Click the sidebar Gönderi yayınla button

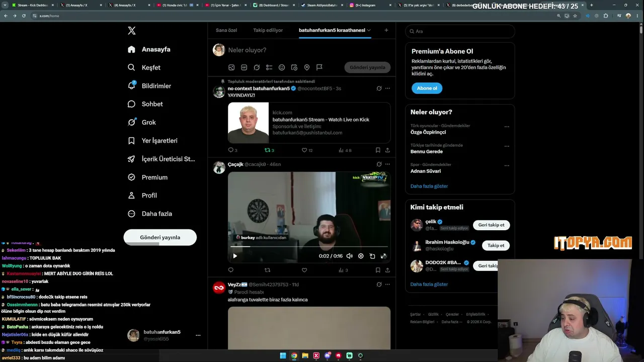tap(160, 237)
